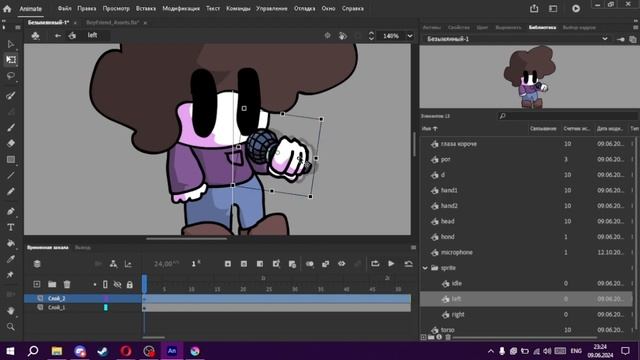Image resolution: width=640 pixels, height=360 pixels.
Task: Click the edit symbols icon in stage bar
Action: (x=36, y=36)
